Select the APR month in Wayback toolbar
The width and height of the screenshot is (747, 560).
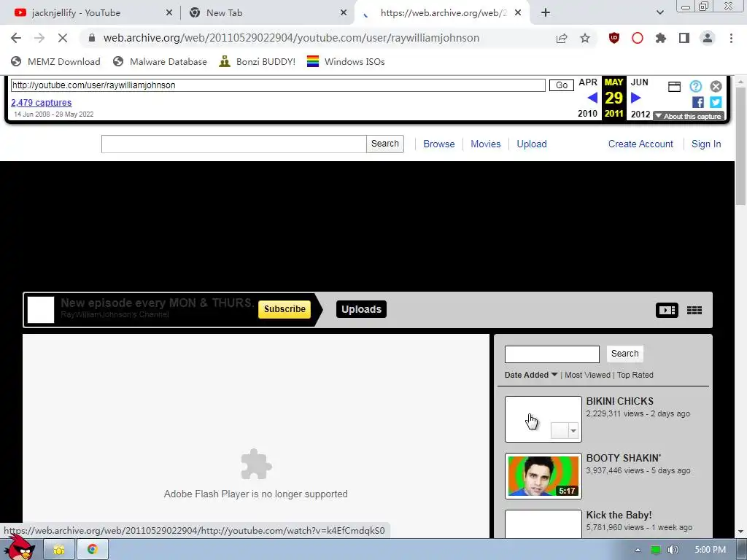click(x=588, y=82)
